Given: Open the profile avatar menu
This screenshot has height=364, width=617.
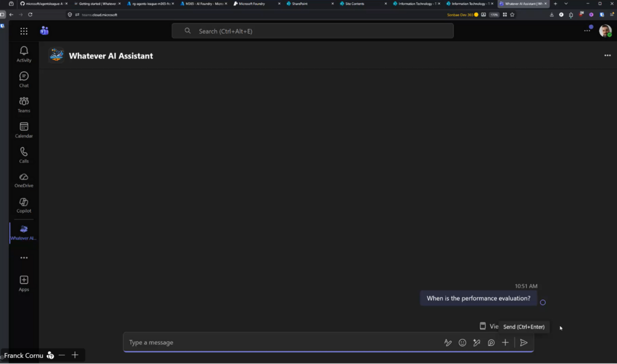Looking at the screenshot, I should click(605, 31).
